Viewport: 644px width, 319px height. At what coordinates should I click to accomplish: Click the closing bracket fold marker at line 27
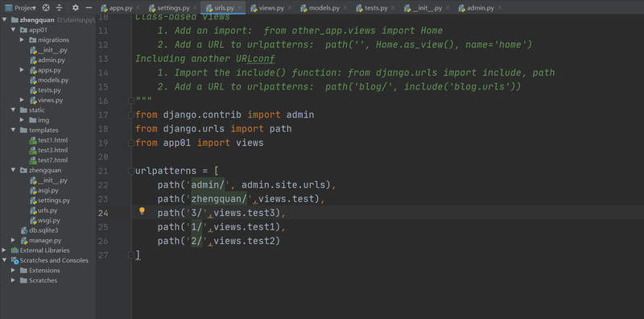tap(131, 255)
